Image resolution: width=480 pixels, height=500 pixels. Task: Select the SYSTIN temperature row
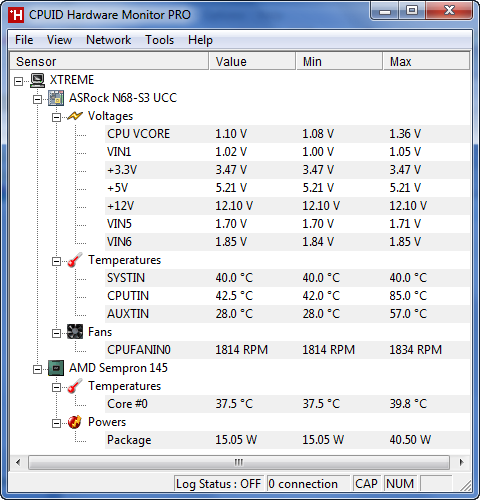[287, 278]
